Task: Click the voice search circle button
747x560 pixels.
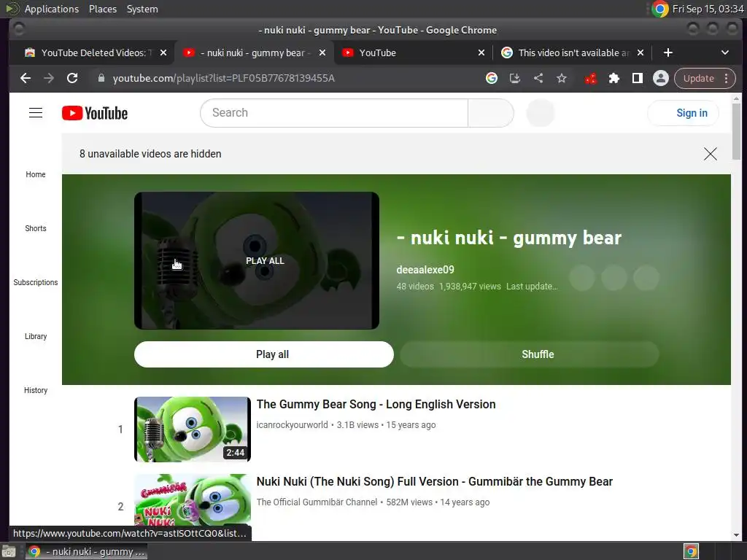Action: [541, 113]
